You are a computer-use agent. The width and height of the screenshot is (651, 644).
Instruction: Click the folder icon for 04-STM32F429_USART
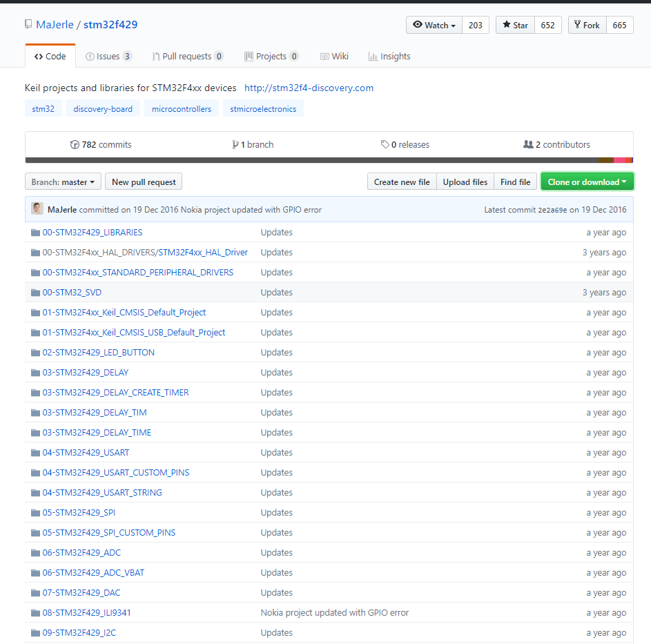click(35, 453)
